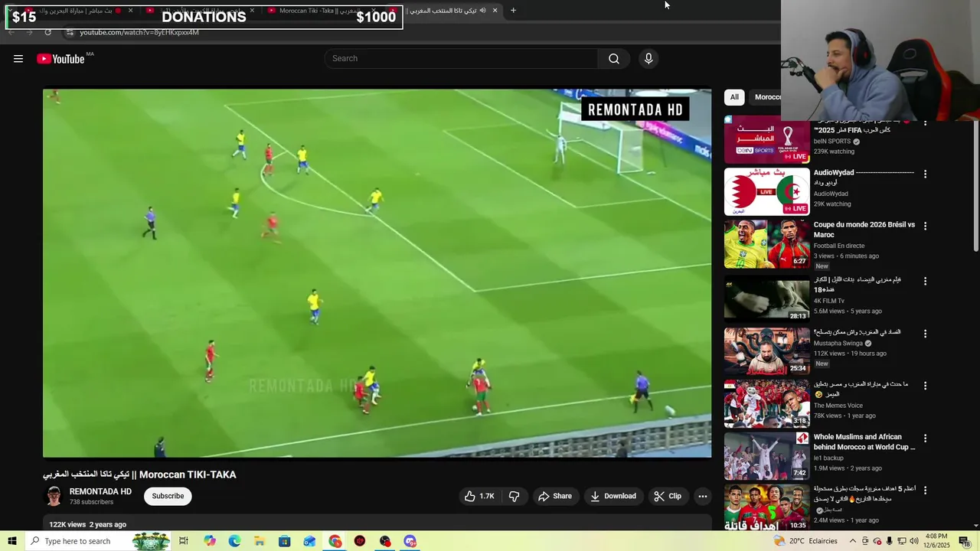Download the video

click(x=613, y=496)
